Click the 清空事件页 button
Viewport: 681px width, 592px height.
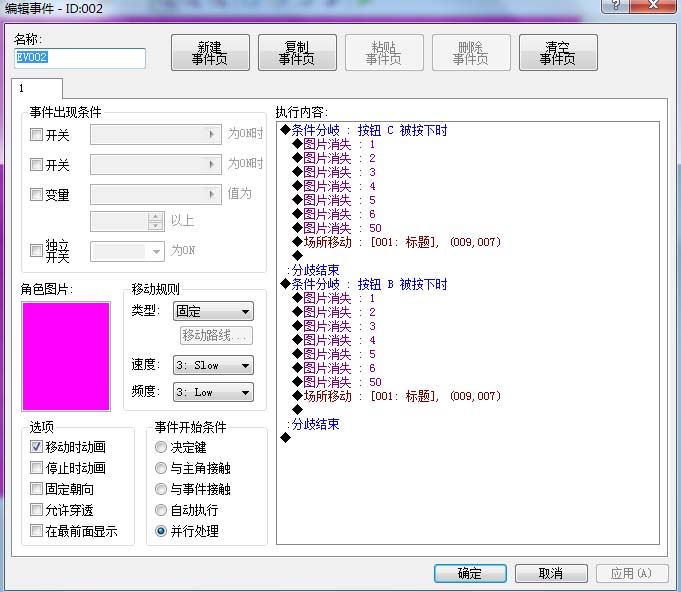[558, 53]
